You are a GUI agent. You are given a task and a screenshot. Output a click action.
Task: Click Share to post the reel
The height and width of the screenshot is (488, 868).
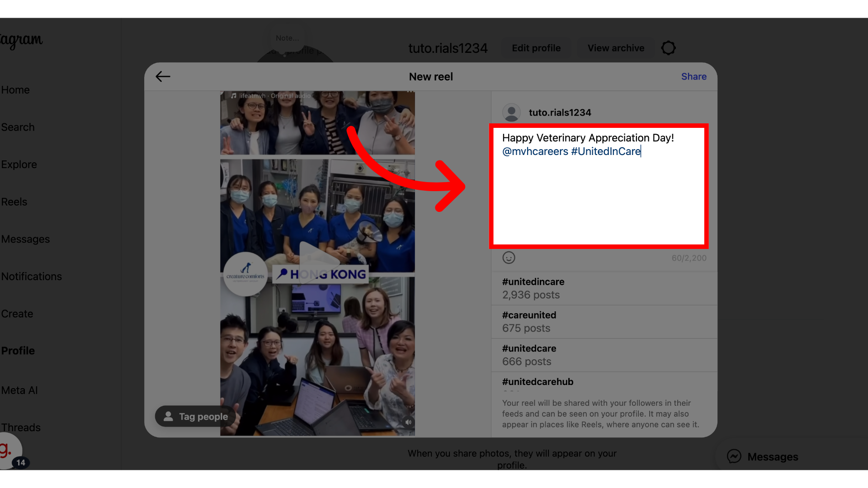tap(693, 76)
